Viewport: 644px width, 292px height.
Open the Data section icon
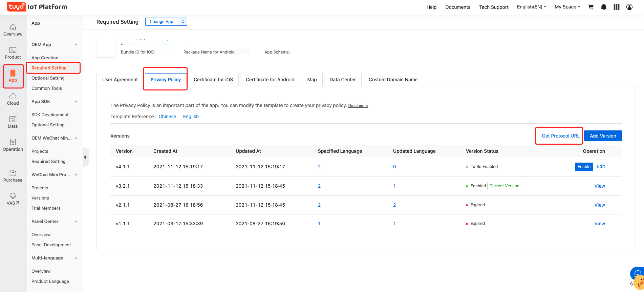click(13, 122)
